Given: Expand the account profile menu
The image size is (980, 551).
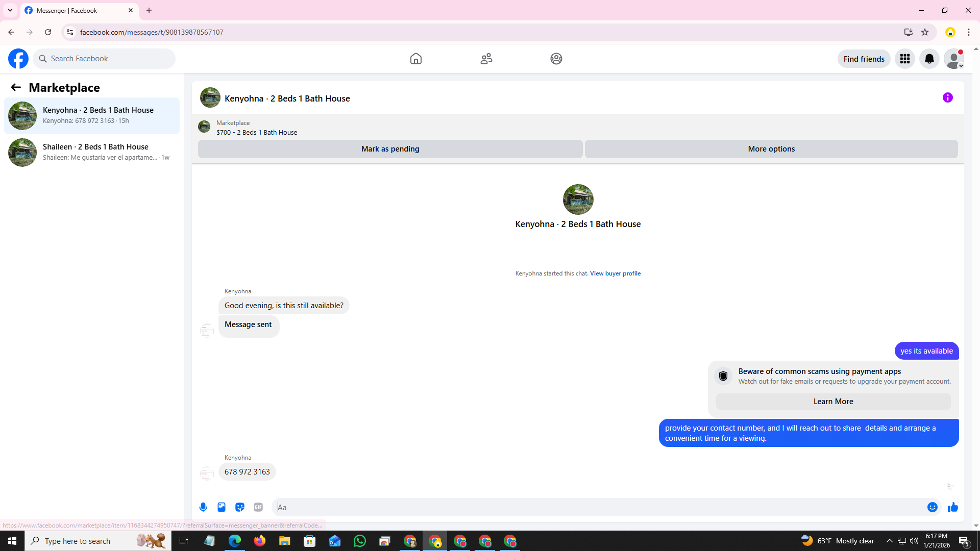Looking at the screenshot, I should tap(953, 59).
